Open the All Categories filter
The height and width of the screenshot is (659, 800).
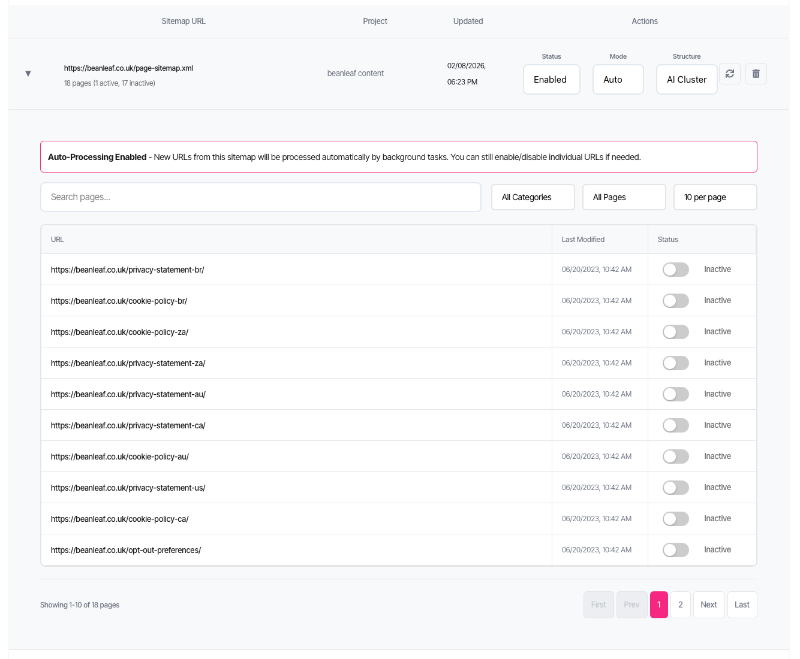533,197
